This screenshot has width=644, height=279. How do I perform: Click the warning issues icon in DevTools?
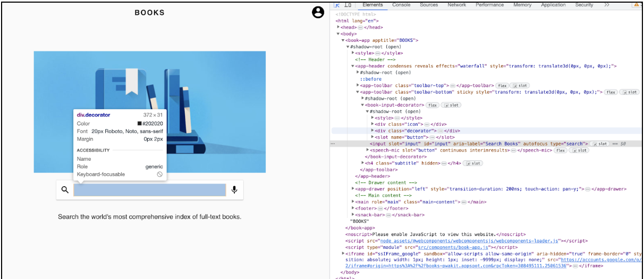tap(637, 5)
